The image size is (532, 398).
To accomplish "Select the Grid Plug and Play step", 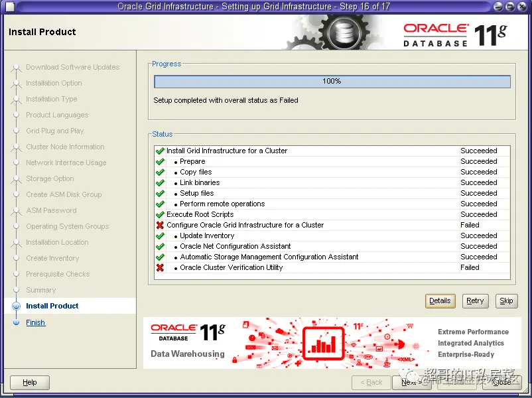I will (x=54, y=130).
